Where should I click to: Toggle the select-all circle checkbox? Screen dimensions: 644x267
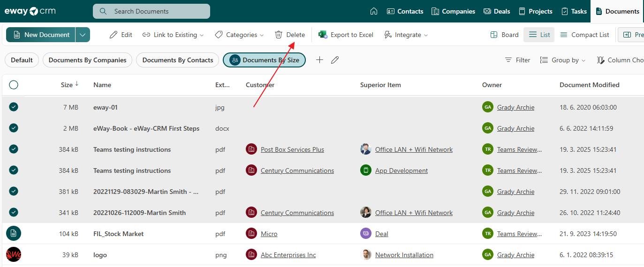14,85
